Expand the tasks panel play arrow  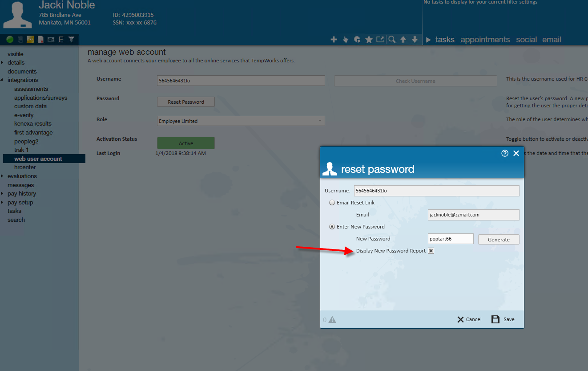(x=428, y=40)
